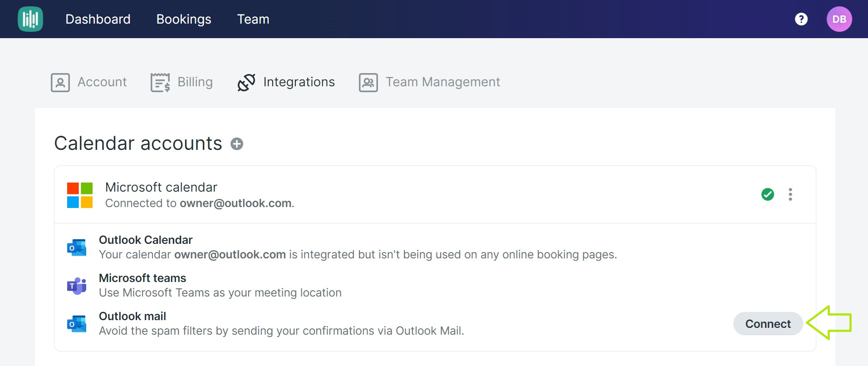Click the Outlook mail row title
Viewport: 868px width, 366px height.
click(x=132, y=316)
